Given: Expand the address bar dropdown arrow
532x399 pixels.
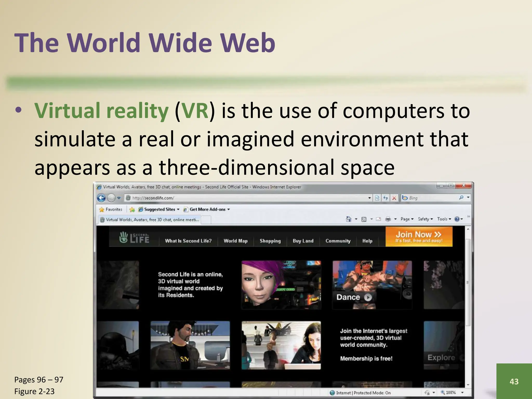Looking at the screenshot, I should pyautogui.click(x=370, y=198).
